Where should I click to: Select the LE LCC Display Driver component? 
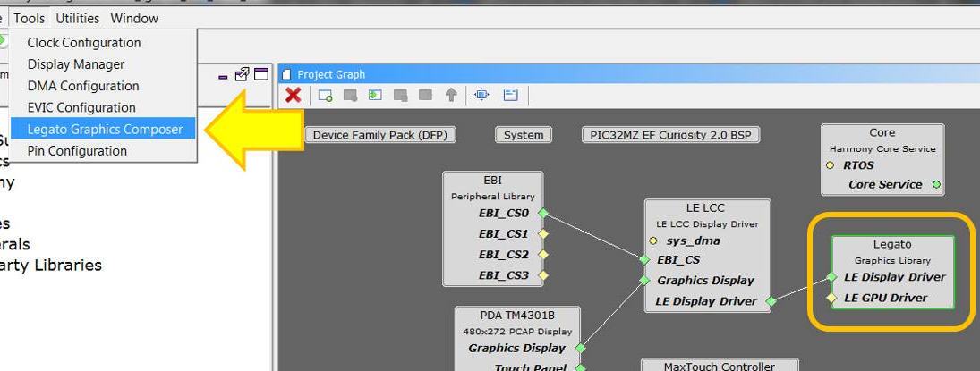coord(708,256)
